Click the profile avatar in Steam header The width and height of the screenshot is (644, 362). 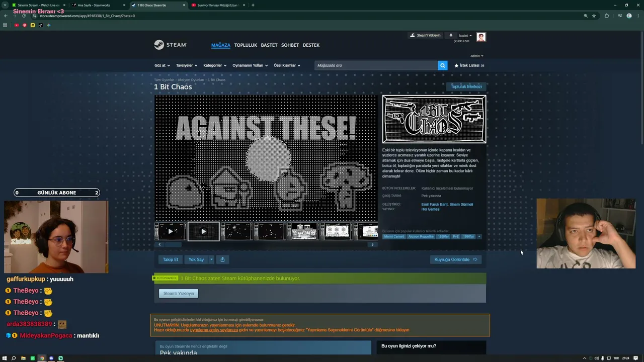point(481,37)
